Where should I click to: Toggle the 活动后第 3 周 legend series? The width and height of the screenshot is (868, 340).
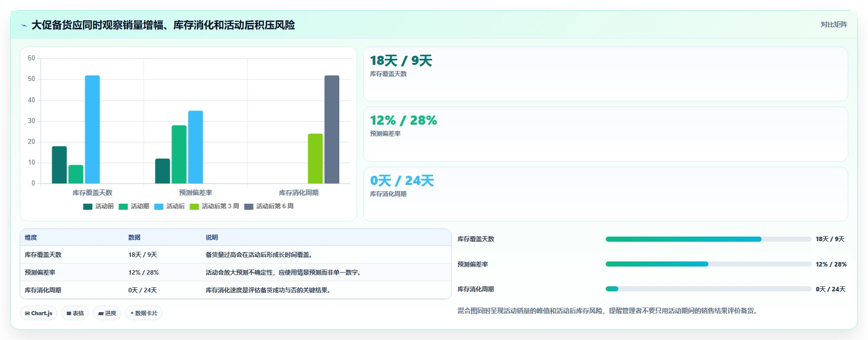point(214,206)
